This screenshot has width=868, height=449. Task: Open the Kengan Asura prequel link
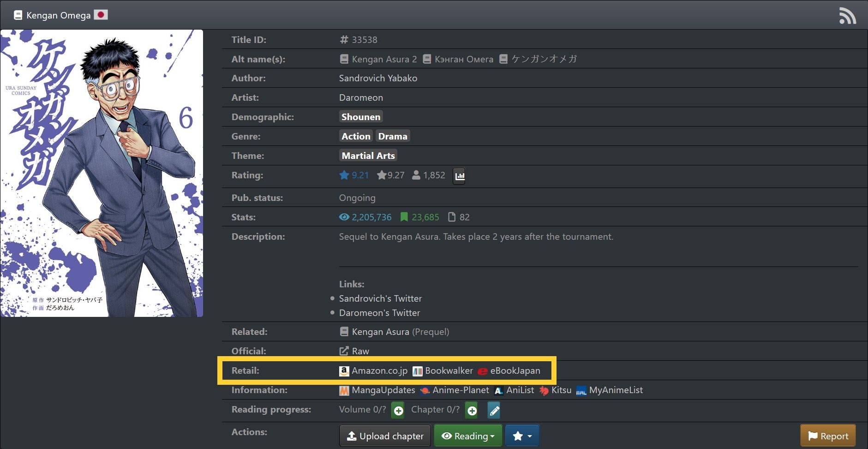pyautogui.click(x=380, y=332)
